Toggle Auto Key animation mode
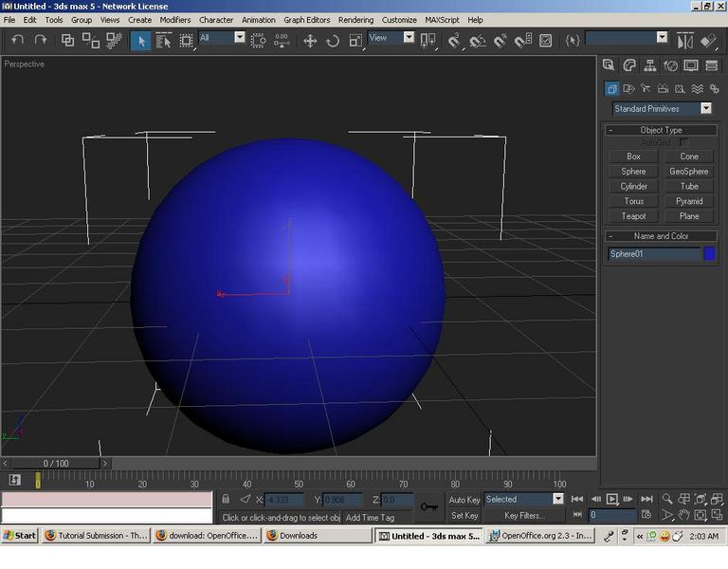Image resolution: width=728 pixels, height=569 pixels. pyautogui.click(x=464, y=500)
